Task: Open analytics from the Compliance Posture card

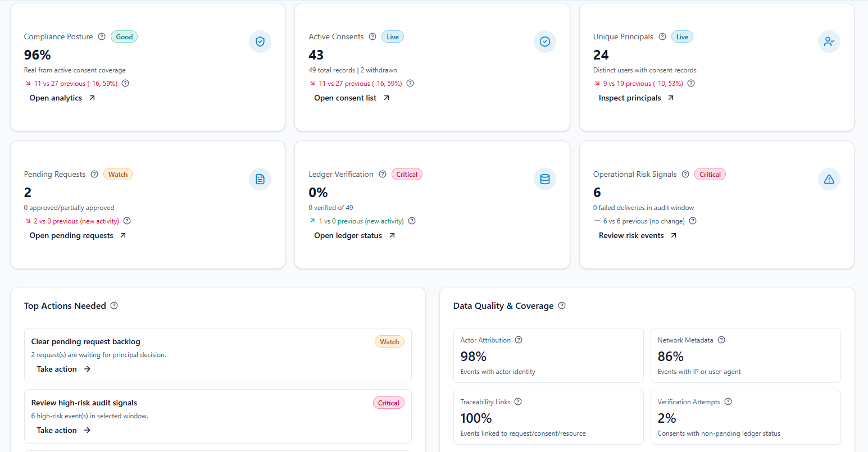Action: pos(56,98)
